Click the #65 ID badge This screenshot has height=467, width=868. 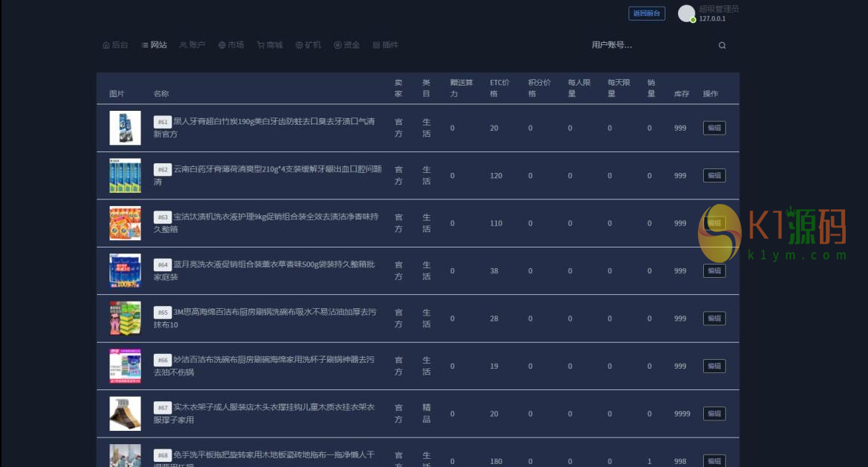pos(162,312)
